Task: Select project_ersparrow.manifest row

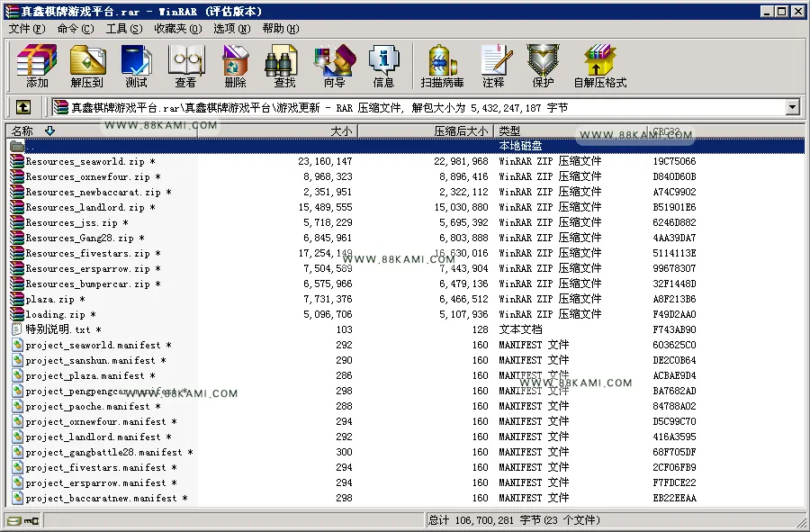Action: click(406, 482)
